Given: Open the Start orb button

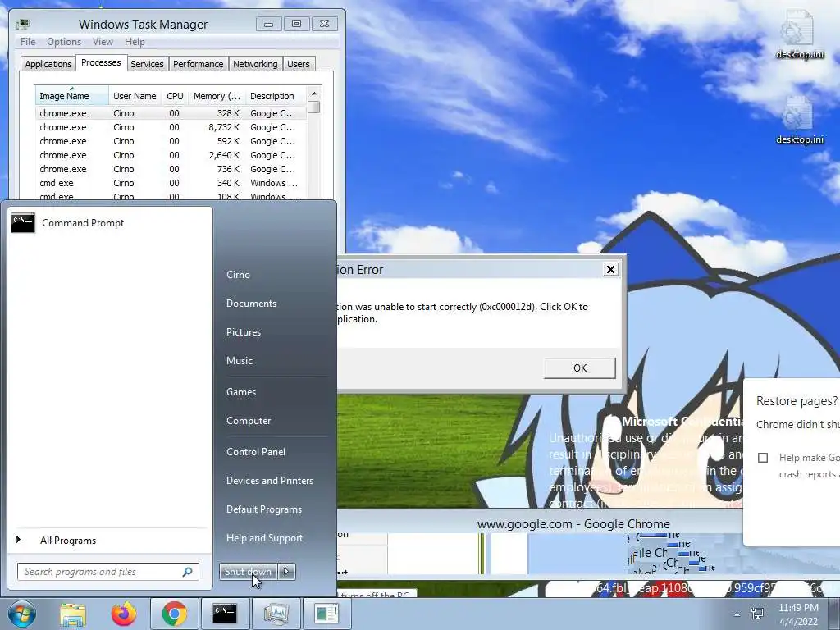Looking at the screenshot, I should [21, 614].
